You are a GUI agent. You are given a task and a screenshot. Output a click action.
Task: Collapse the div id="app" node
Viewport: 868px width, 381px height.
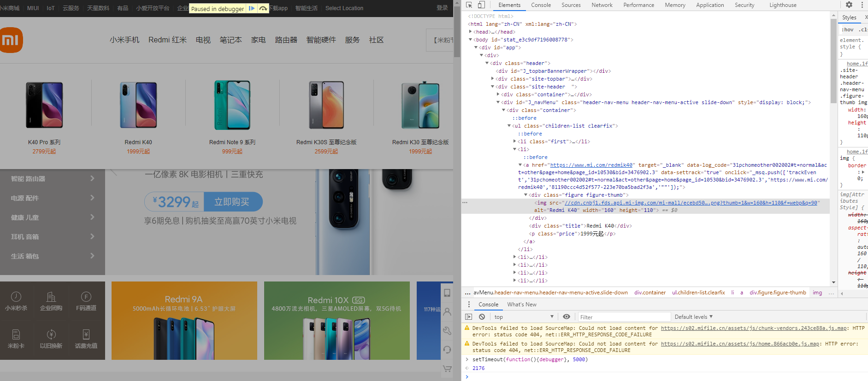coord(476,47)
